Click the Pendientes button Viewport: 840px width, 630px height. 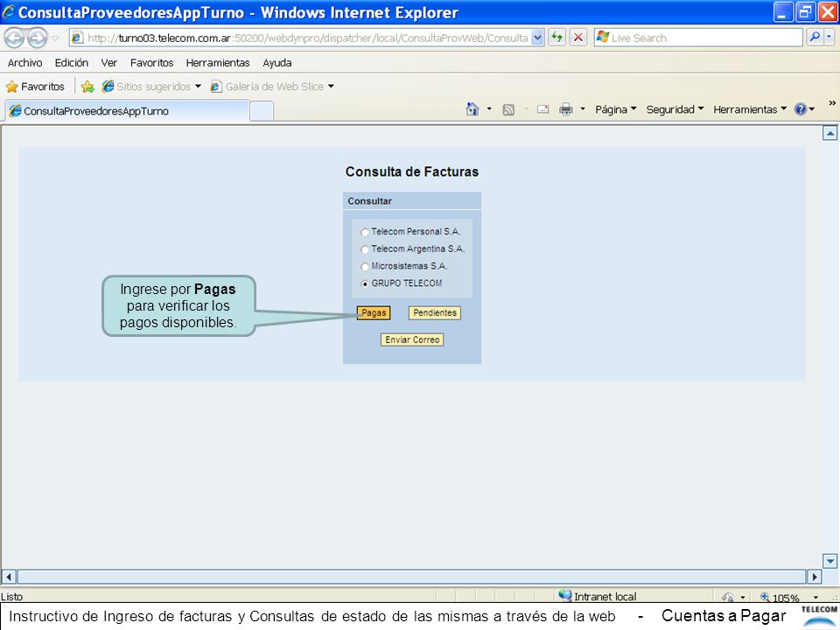[435, 313]
